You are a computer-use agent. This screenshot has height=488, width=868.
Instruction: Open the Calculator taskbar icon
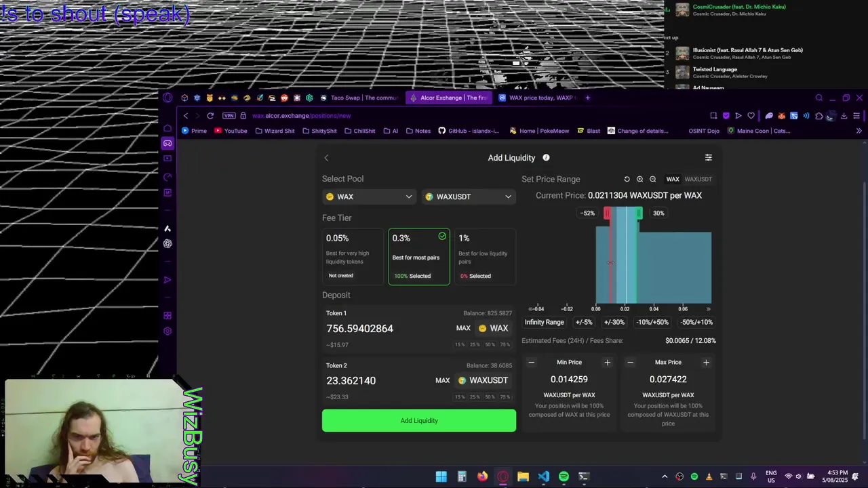pyautogui.click(x=462, y=476)
